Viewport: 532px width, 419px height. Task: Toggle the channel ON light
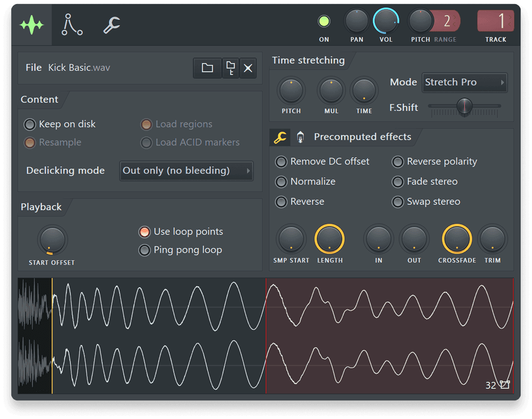[324, 20]
